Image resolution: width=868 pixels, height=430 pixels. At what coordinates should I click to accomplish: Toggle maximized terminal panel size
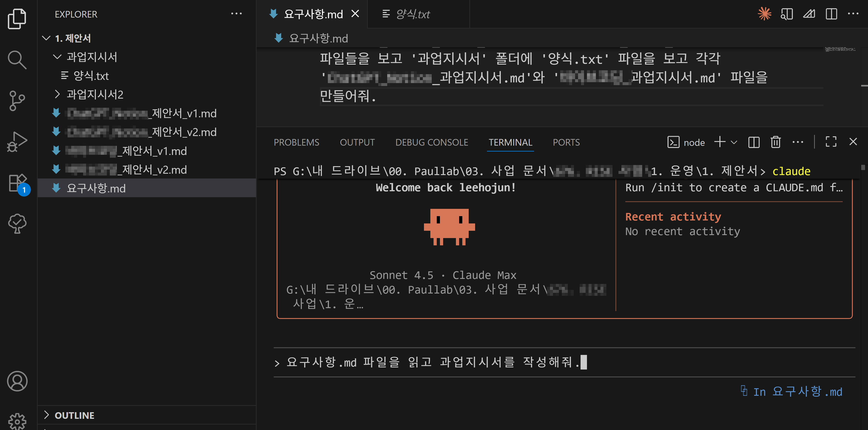[x=831, y=142]
